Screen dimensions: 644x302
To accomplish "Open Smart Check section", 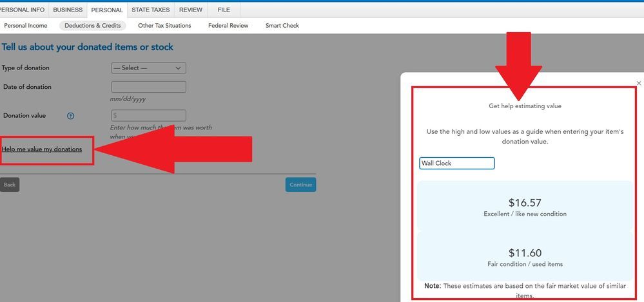I will pos(282,26).
